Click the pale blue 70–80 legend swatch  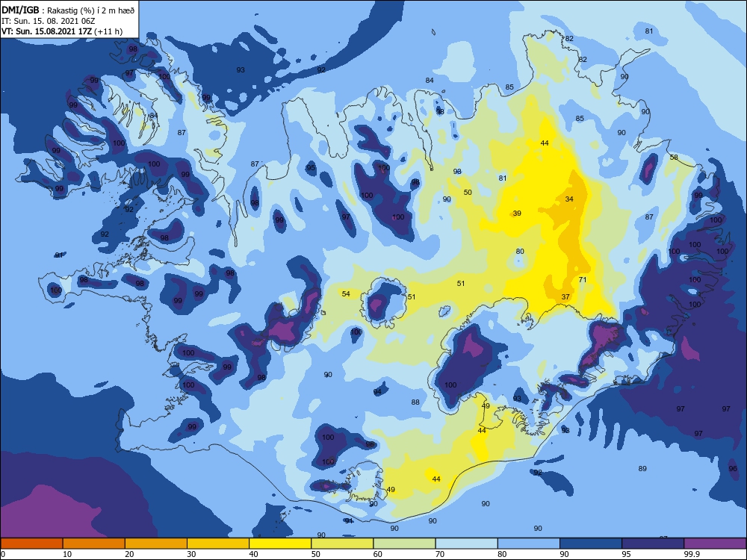click(466, 544)
